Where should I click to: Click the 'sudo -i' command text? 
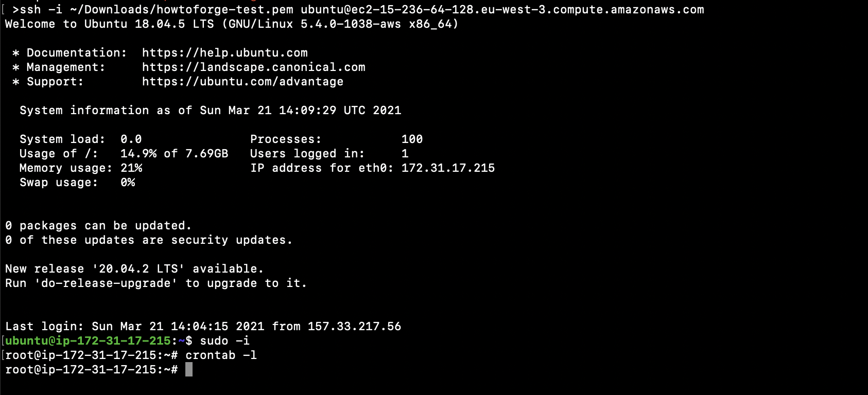pyautogui.click(x=225, y=341)
